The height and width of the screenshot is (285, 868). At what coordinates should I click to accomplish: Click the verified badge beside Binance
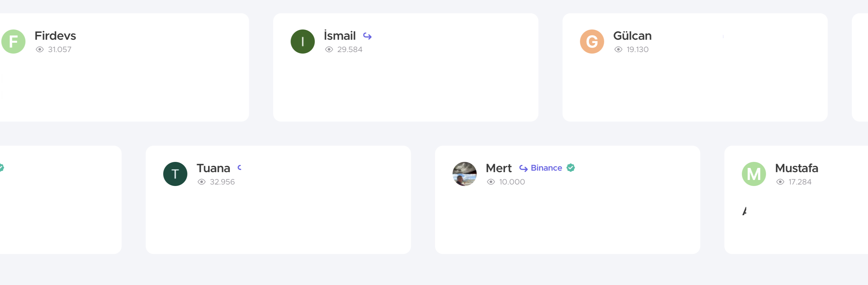tap(571, 168)
